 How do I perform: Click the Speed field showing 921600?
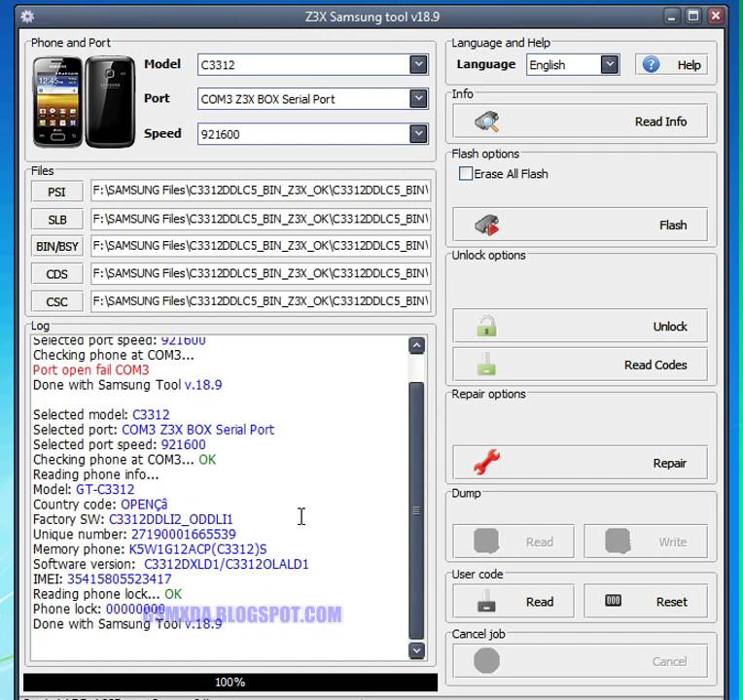313,134
